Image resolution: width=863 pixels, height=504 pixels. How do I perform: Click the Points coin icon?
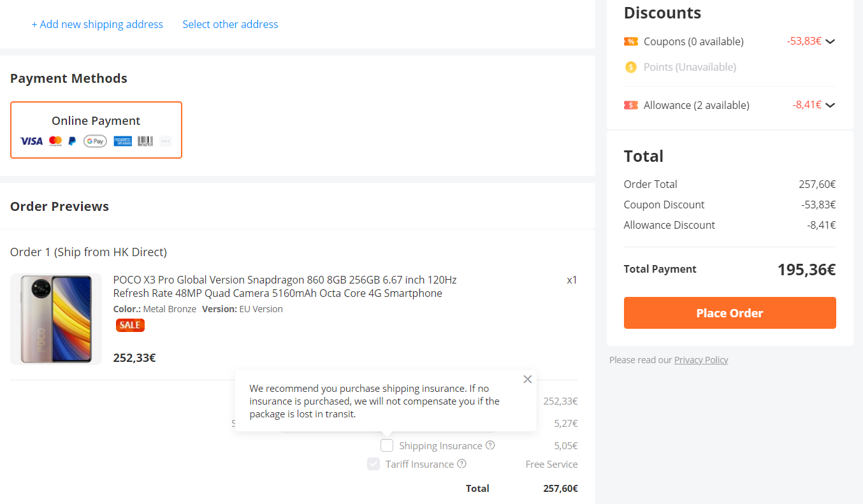click(x=631, y=67)
